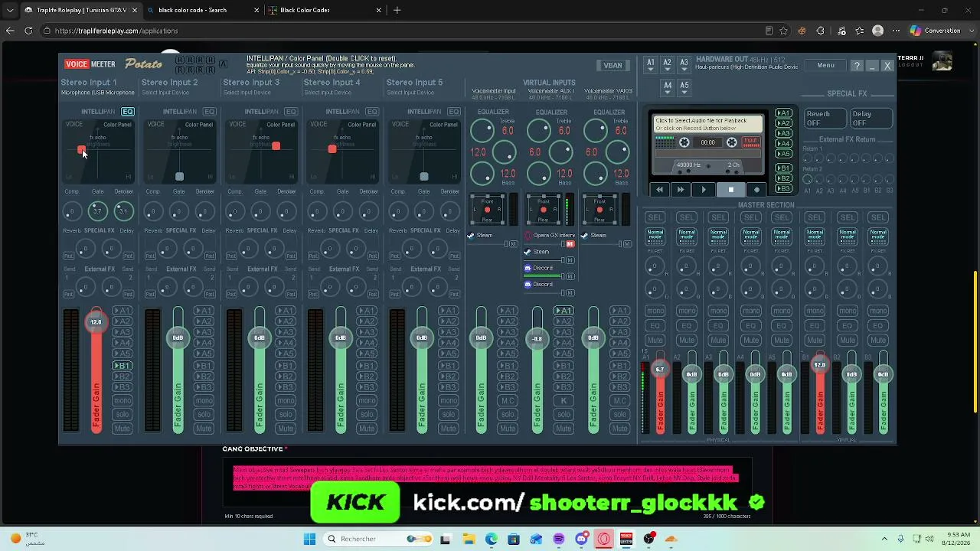Switch to the Black Color Codes browser tab
The width and height of the screenshot is (980, 551).
[x=325, y=10]
